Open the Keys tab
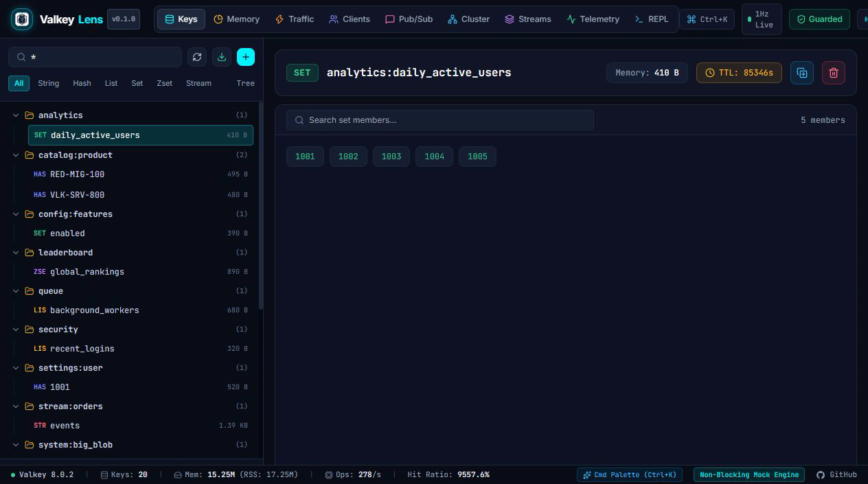868x484 pixels. pos(181,19)
